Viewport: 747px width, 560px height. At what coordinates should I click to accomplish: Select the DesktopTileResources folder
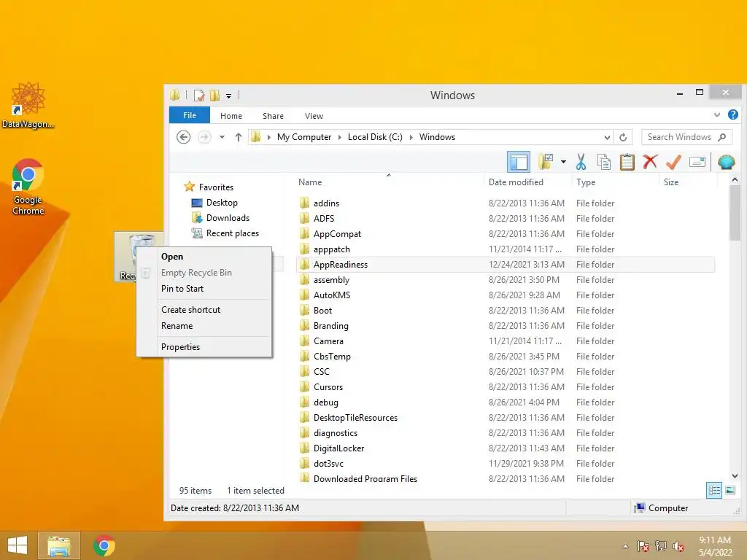point(505,418)
